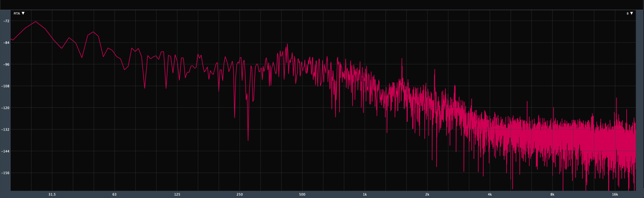Click the -132 dB axis label

[x=5, y=130]
